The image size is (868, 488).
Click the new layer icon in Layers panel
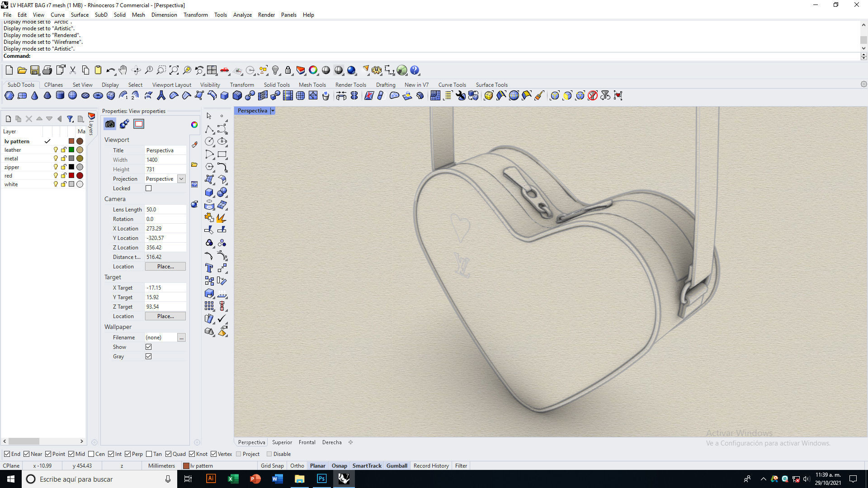[8, 119]
